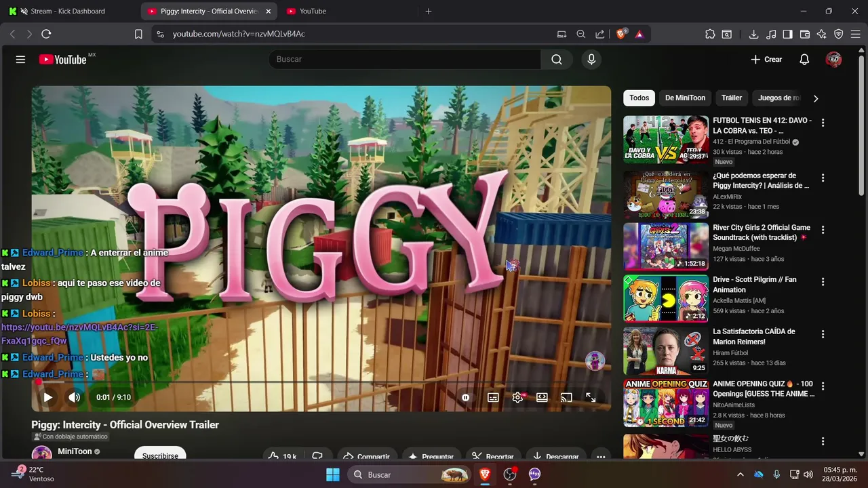Viewport: 868px width, 488px height.
Task: Open the browser extensions puzzle icon
Action: pos(710,34)
